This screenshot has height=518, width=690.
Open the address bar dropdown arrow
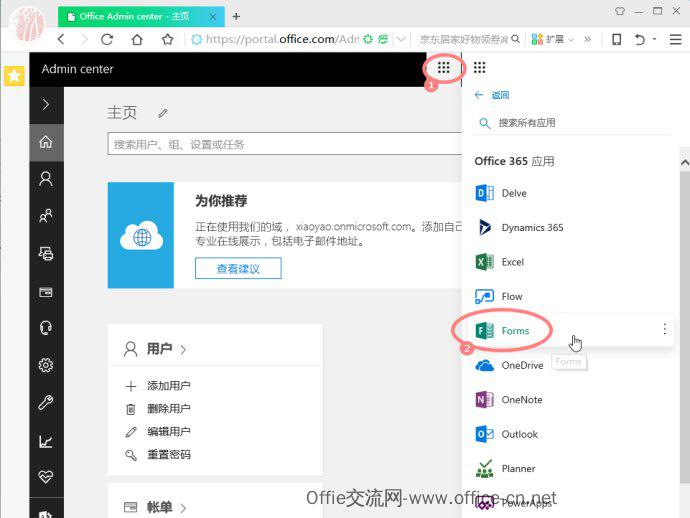point(401,39)
